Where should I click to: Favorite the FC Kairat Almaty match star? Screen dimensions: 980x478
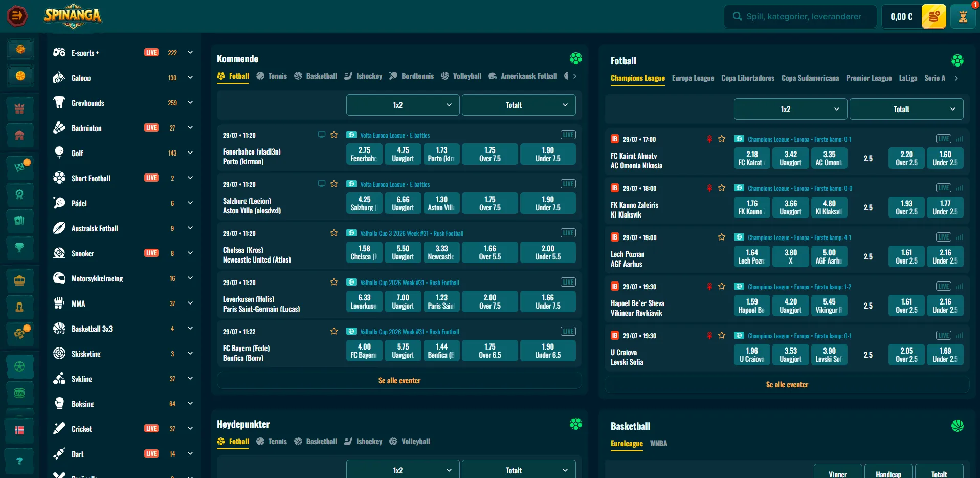click(x=722, y=139)
